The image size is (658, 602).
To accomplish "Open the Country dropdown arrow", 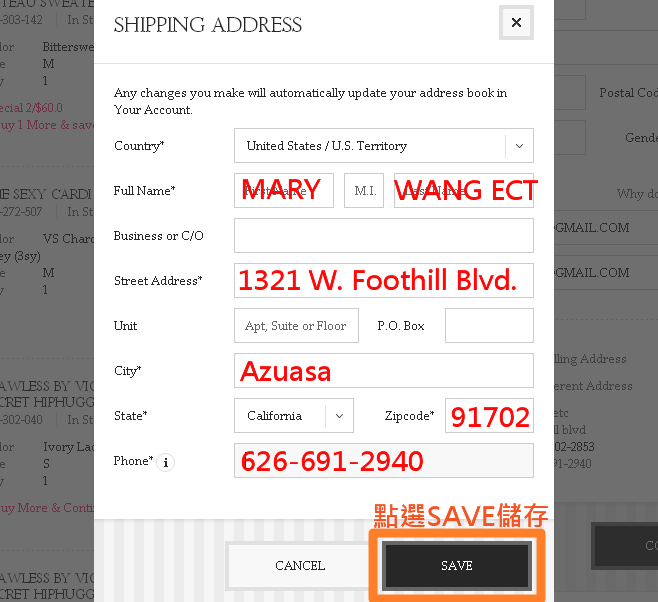I will tap(520, 146).
